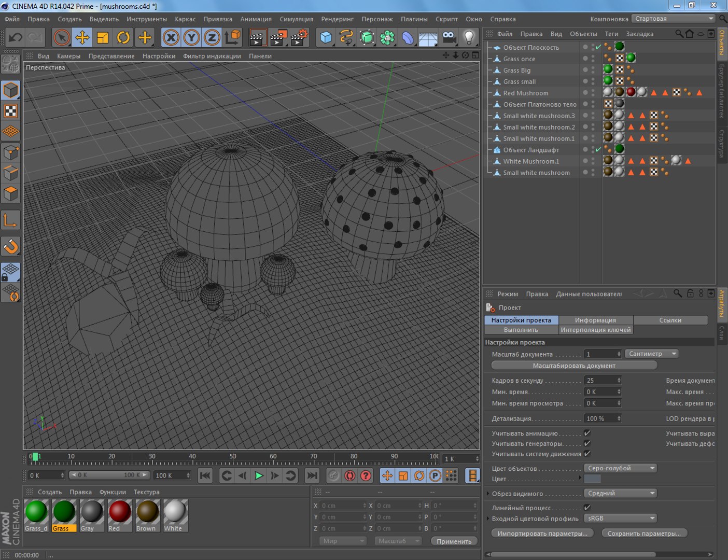The height and width of the screenshot is (560, 728).
Task: Click the Autokeying button
Action: click(350, 475)
